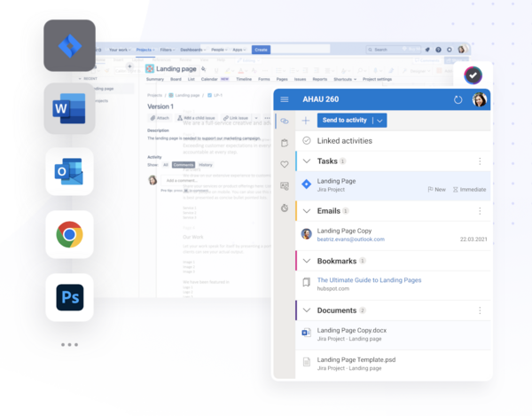Toggle the Linked activities check circle
The width and height of the screenshot is (532, 416).
(x=307, y=141)
